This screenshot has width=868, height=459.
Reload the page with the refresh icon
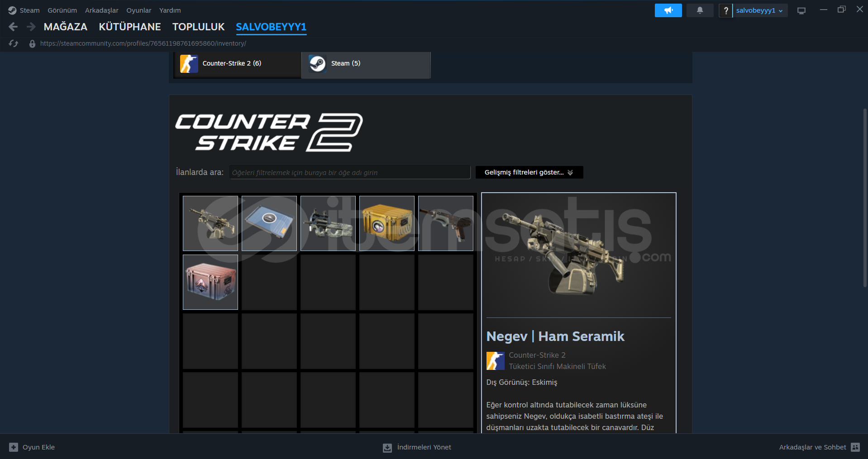point(14,43)
